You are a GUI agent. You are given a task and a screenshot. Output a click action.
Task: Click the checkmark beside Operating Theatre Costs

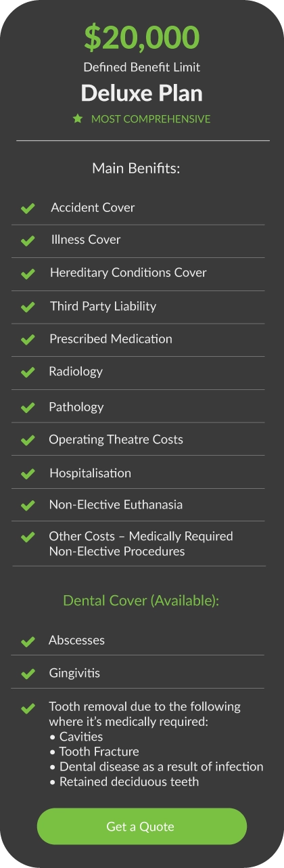pyautogui.click(x=28, y=440)
